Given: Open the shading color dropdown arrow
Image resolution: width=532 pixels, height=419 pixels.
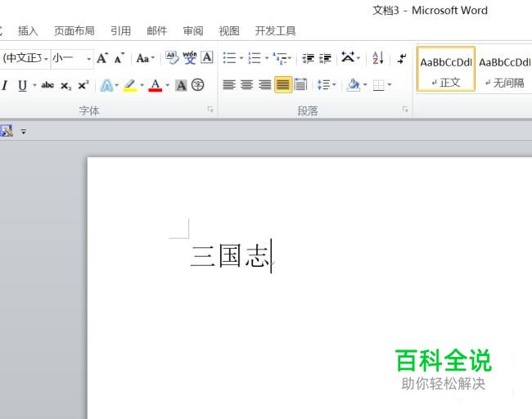Looking at the screenshot, I should click(365, 84).
